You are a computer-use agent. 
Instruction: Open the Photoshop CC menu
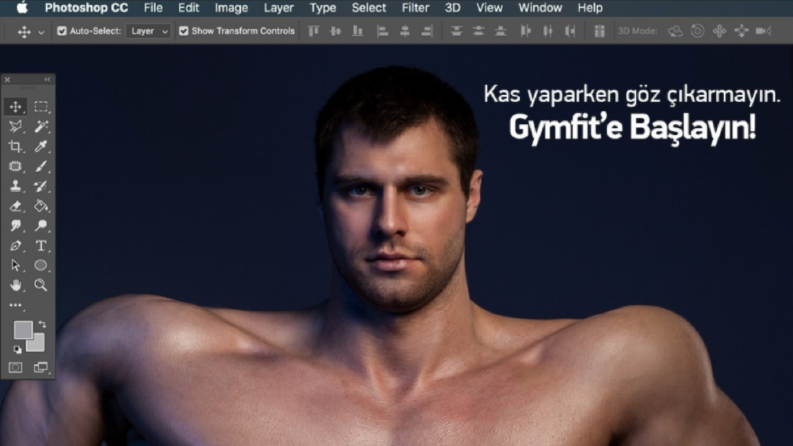tap(86, 8)
